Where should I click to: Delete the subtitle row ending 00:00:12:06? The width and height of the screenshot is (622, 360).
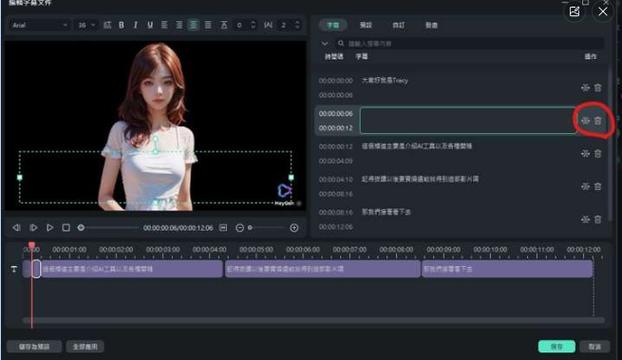[x=598, y=219]
